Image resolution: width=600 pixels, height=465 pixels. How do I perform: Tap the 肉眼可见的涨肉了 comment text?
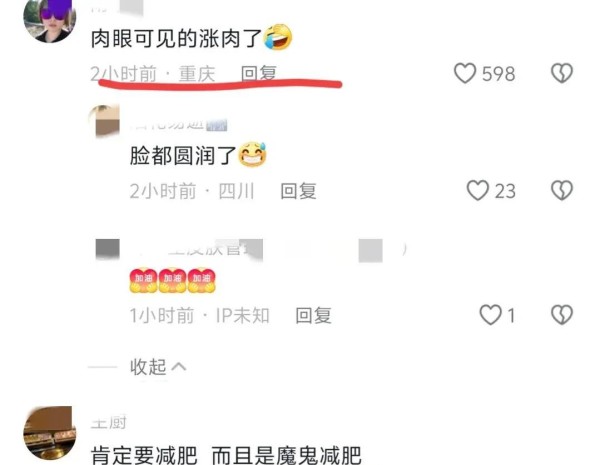coord(176,38)
